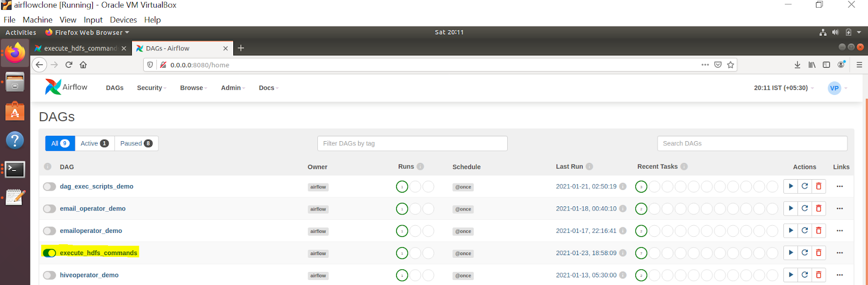The width and height of the screenshot is (868, 285).
Task: Open more links for execute_hdfs_commands
Action: pyautogui.click(x=839, y=253)
